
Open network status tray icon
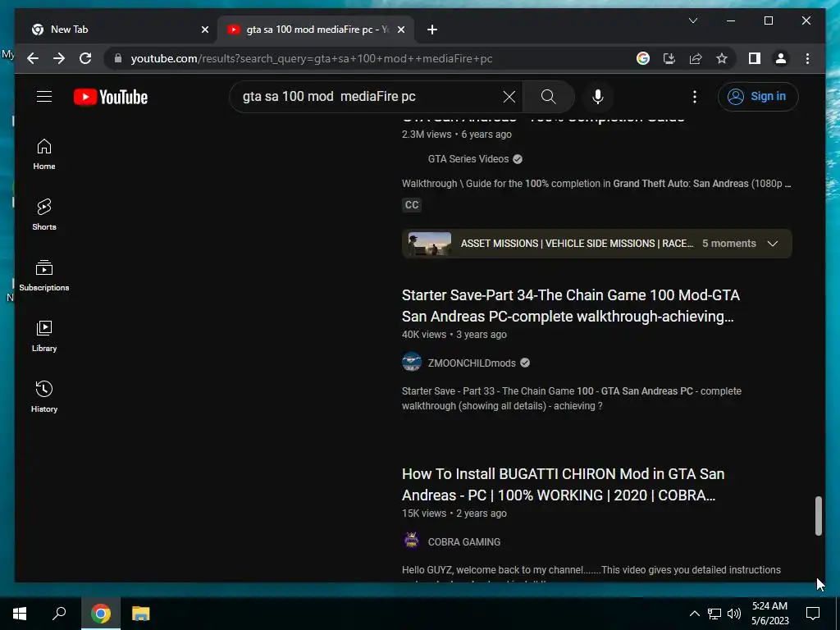(714, 614)
